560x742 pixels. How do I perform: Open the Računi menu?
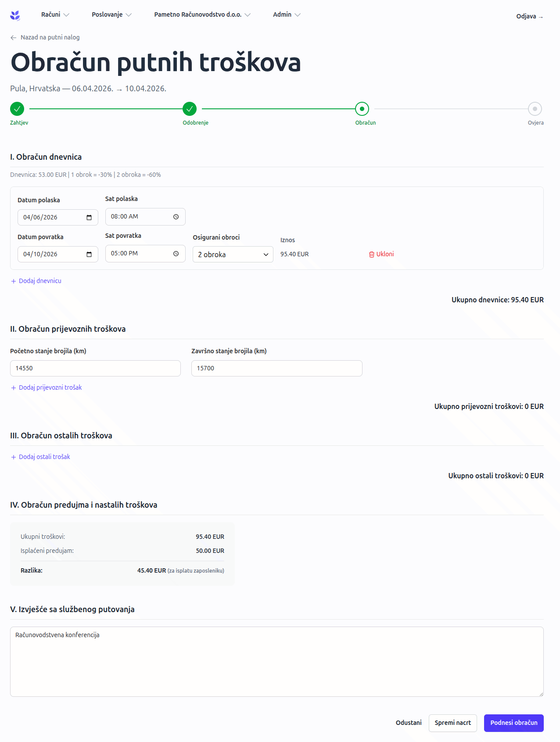pyautogui.click(x=55, y=14)
